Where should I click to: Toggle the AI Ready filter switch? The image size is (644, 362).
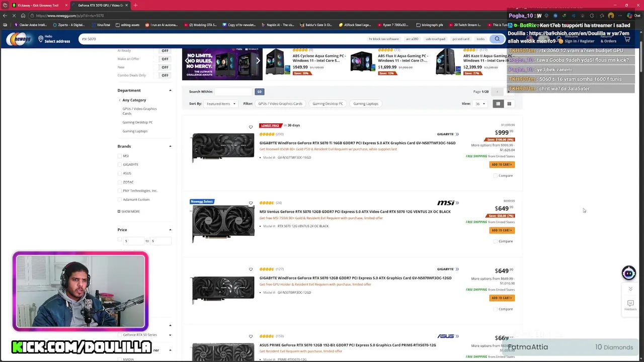tap(165, 51)
